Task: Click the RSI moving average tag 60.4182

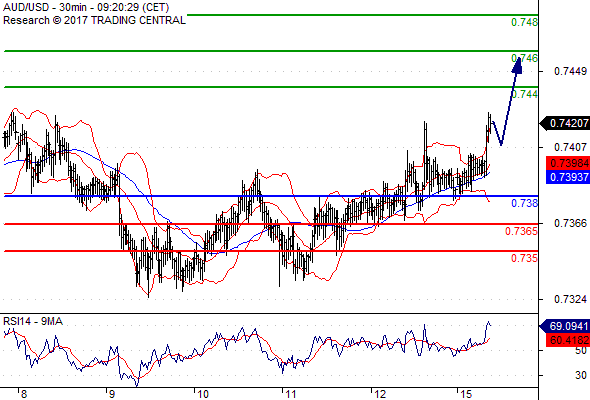Action: pos(568,341)
